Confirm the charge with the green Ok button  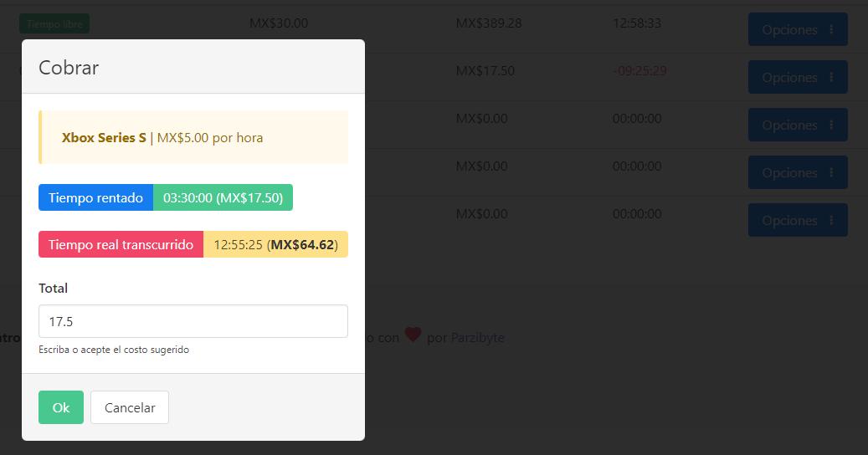pyautogui.click(x=60, y=407)
